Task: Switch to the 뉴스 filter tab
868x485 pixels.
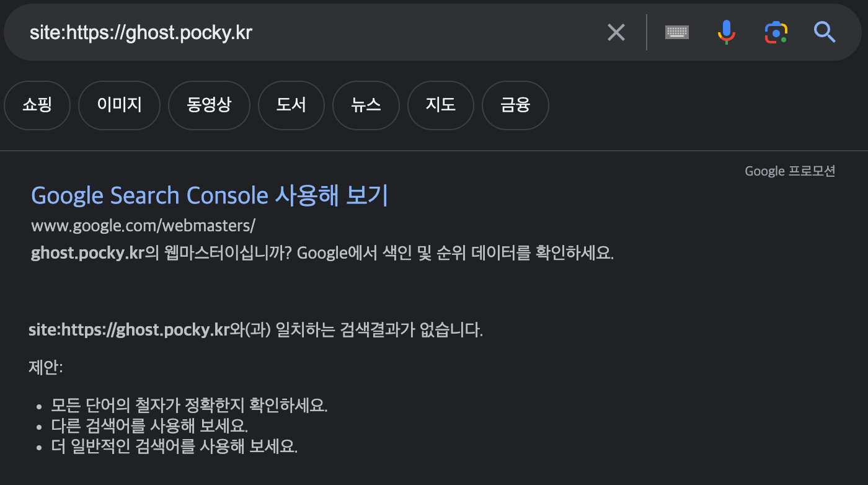Action: [x=366, y=105]
